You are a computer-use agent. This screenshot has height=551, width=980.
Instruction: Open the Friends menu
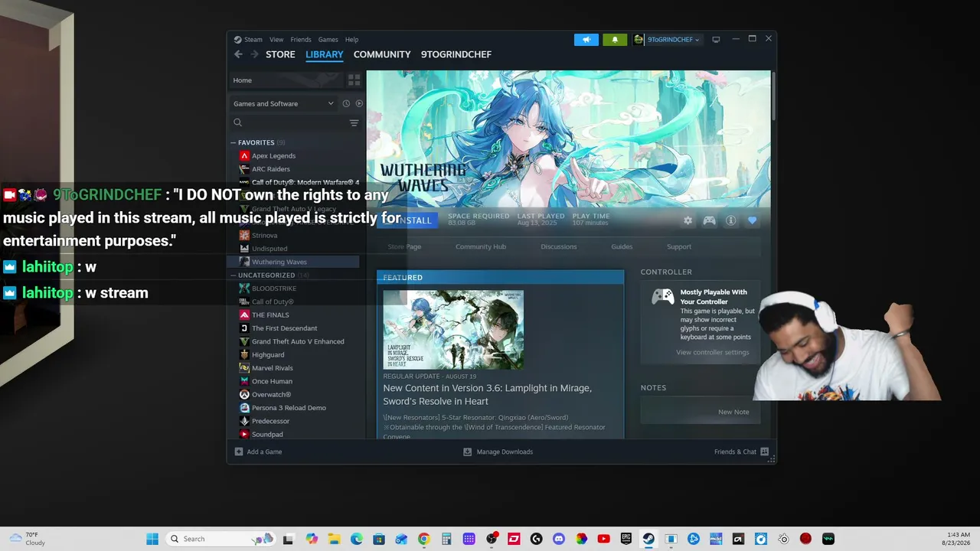pyautogui.click(x=301, y=40)
